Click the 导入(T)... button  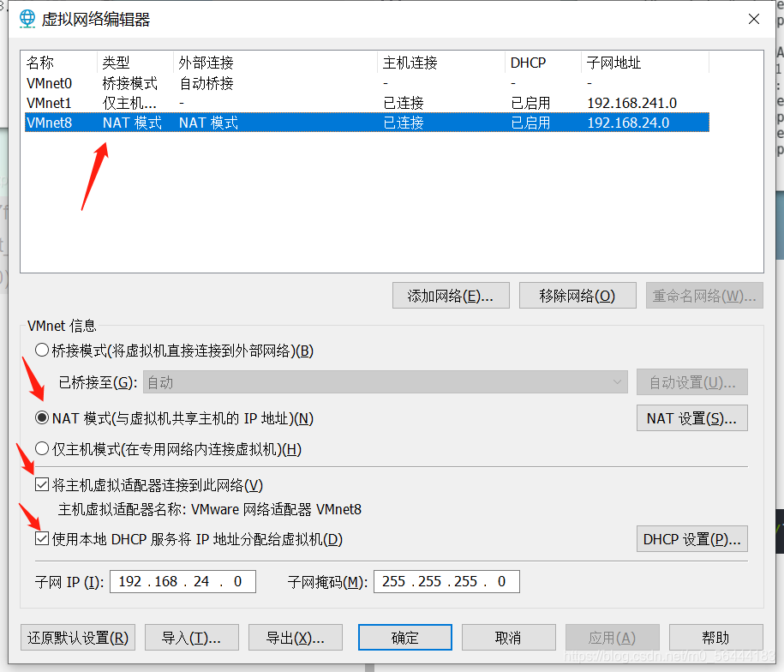191,638
